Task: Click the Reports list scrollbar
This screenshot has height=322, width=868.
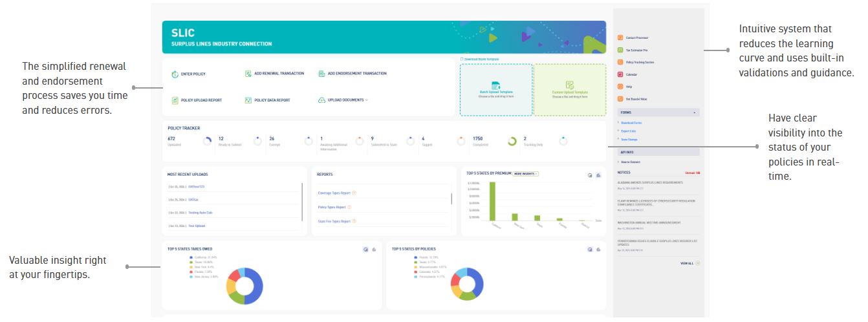Action: pyautogui.click(x=451, y=199)
